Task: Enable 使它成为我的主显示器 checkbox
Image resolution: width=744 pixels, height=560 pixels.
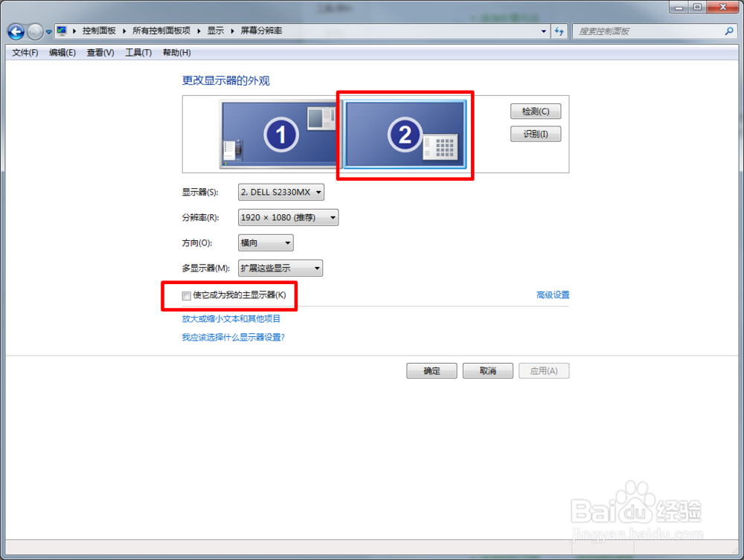Action: [x=185, y=295]
